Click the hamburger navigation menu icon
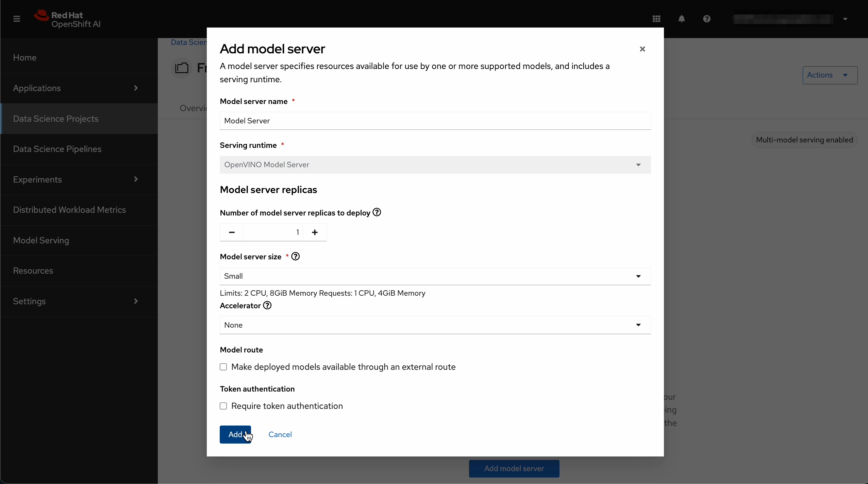This screenshot has height=484, width=868. [x=17, y=19]
